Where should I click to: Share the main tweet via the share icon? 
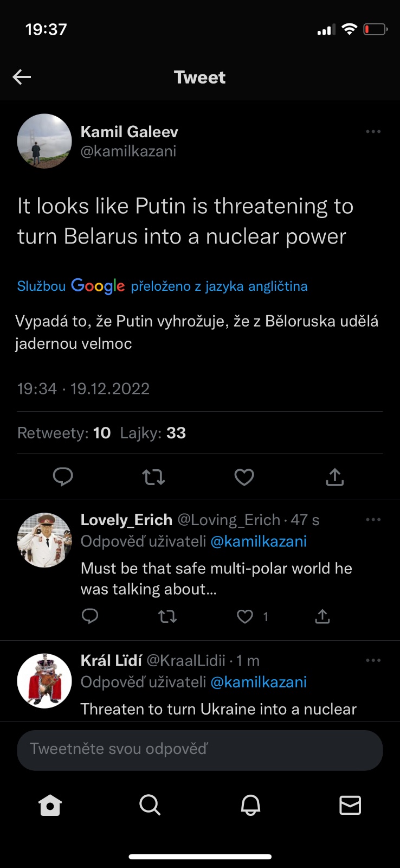point(334,477)
